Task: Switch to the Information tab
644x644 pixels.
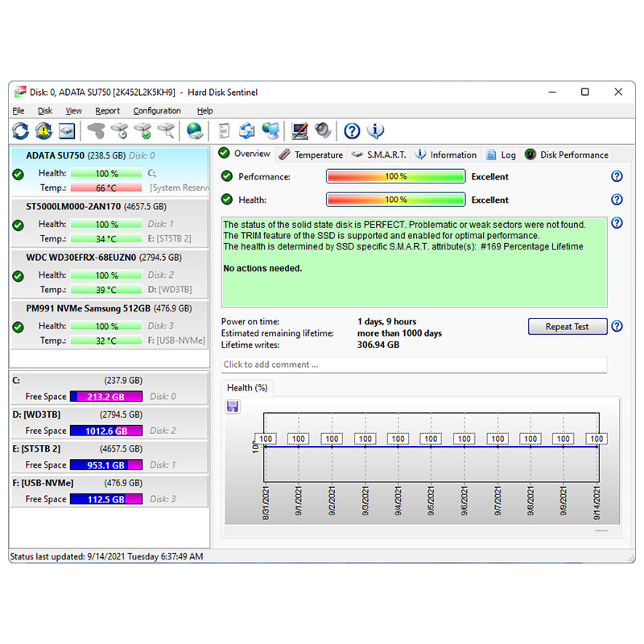Action: [446, 155]
